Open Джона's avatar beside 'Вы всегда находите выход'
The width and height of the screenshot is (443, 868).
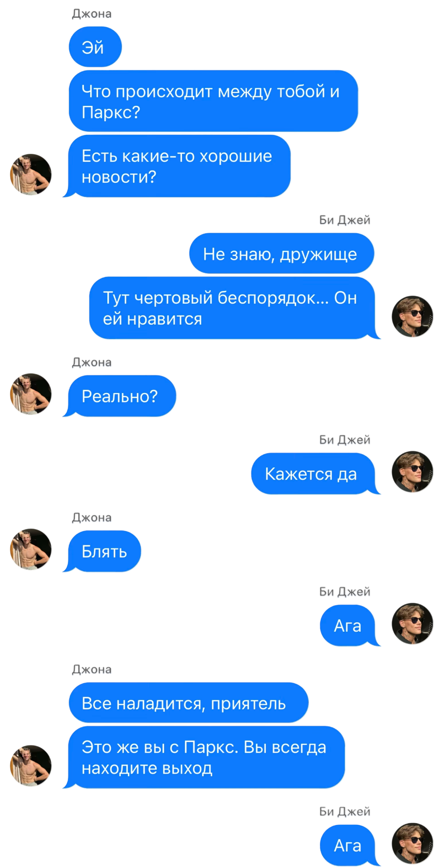[31, 765]
